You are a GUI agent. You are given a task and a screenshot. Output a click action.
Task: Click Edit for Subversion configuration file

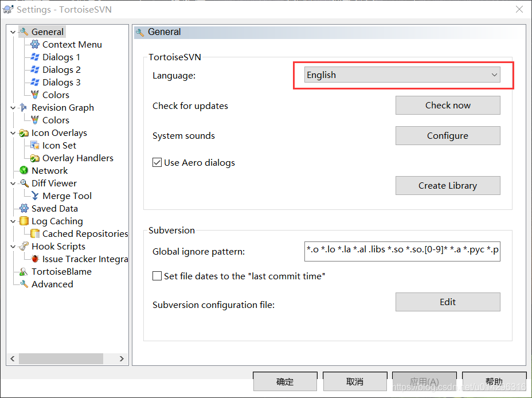point(448,302)
